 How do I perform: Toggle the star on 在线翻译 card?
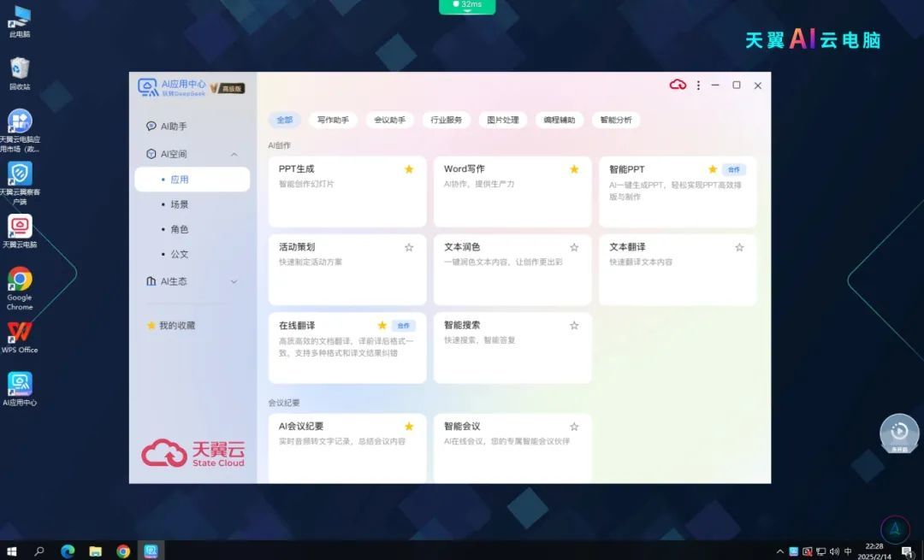click(382, 325)
